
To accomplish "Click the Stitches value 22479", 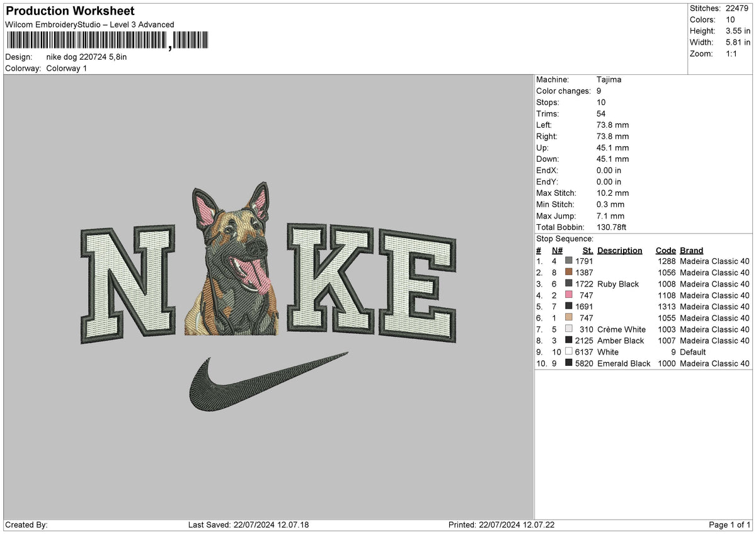I will click(737, 8).
